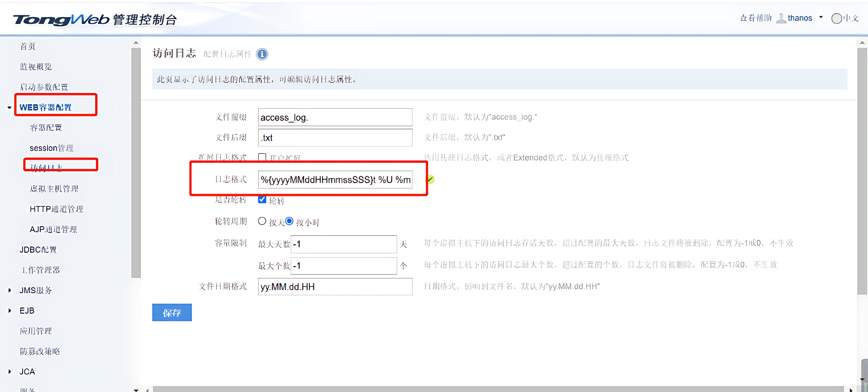This screenshot has height=392, width=868.
Task: Open the 配置日志属性 info icon
Action: click(x=262, y=54)
